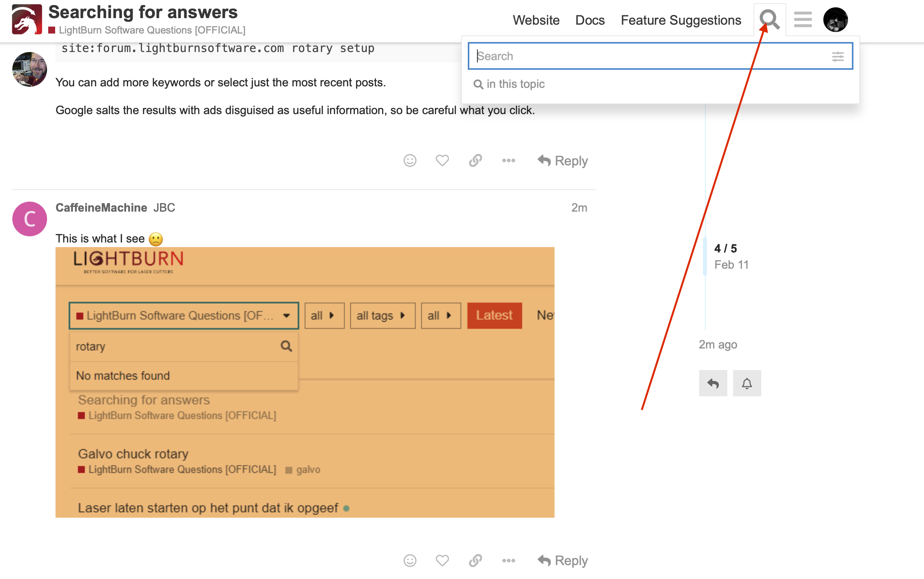Click the 4 / 5 timeline position
The image size is (924, 579).
(x=725, y=249)
